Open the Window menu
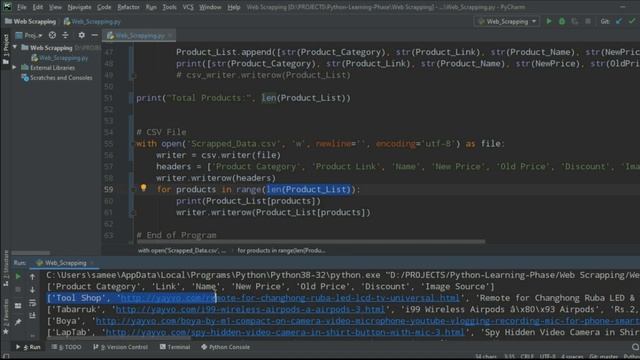This screenshot has height=360, width=640. [210, 7]
